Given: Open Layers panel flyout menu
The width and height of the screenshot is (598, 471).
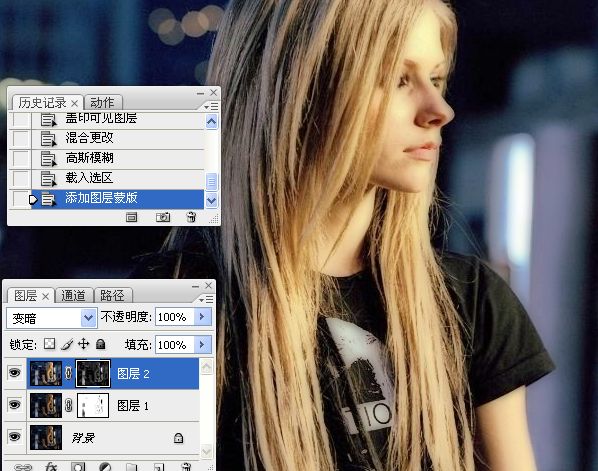Looking at the screenshot, I should 206,299.
